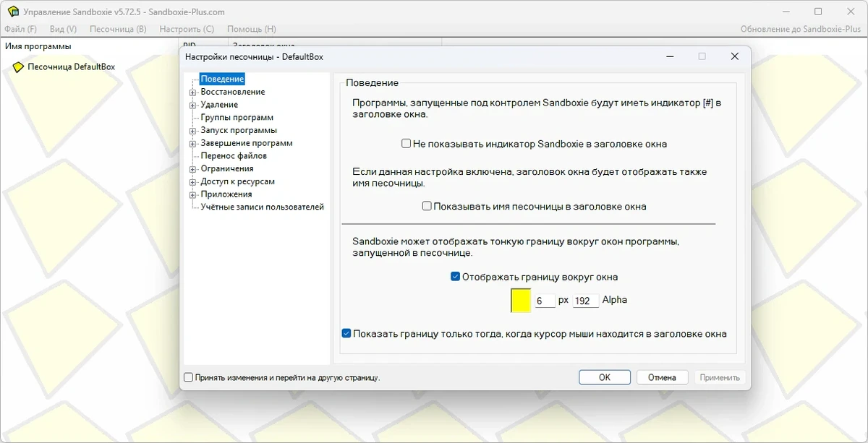Expand the Запуск программы node
868x443 pixels.
pos(192,132)
